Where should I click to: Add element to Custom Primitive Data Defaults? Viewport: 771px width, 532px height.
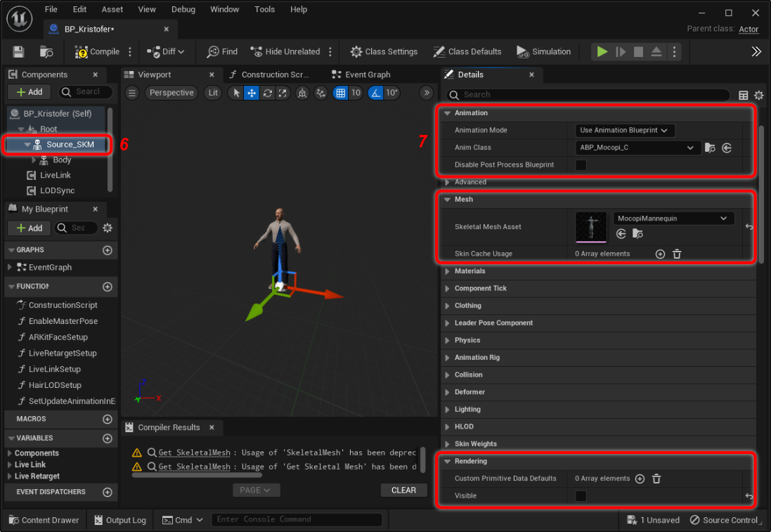pos(640,479)
